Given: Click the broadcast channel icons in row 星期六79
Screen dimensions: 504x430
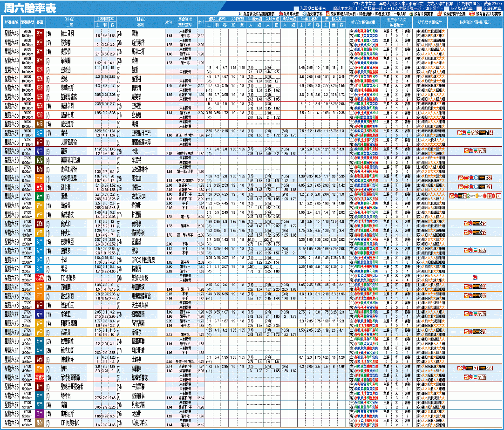Looking at the screenshot, I should pos(475,332).
